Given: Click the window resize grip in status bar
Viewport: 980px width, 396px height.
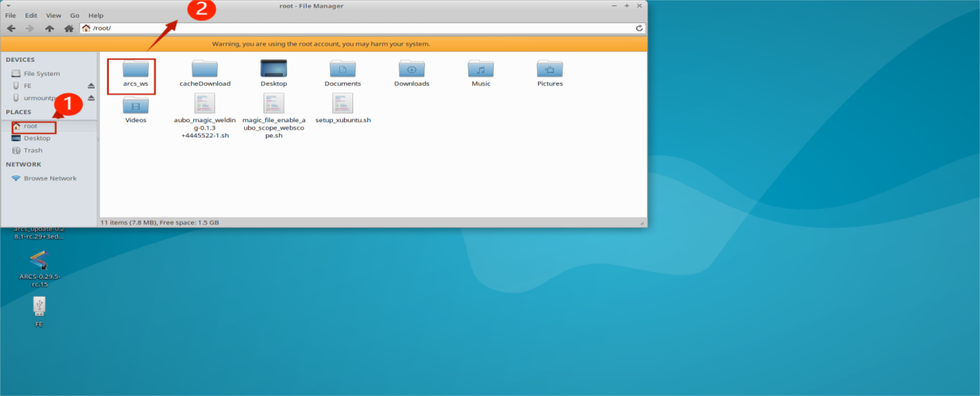Looking at the screenshot, I should 641,222.
